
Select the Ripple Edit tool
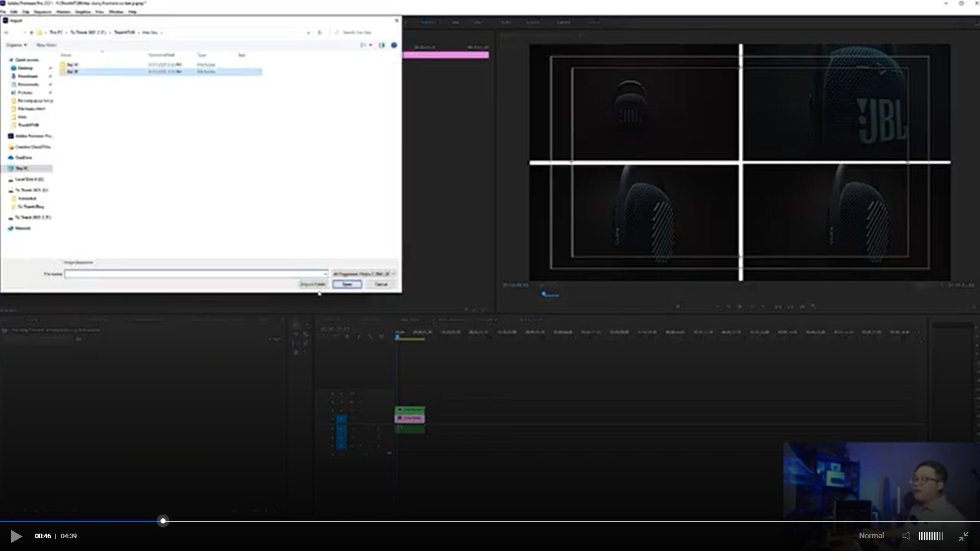point(297,334)
